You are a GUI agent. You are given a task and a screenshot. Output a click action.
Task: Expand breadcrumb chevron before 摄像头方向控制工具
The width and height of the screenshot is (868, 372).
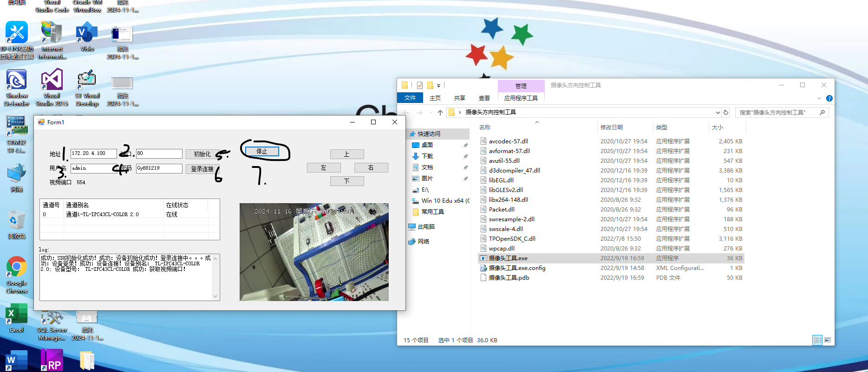pyautogui.click(x=460, y=112)
